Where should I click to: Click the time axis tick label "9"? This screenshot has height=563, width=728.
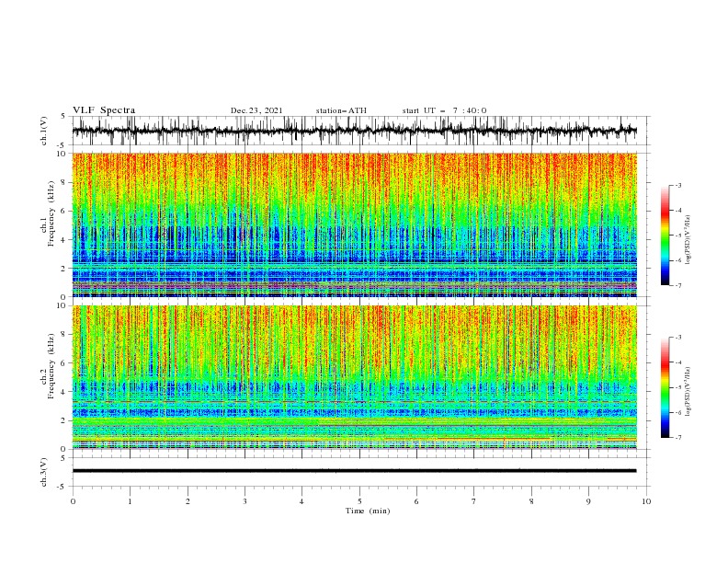pyautogui.click(x=588, y=501)
